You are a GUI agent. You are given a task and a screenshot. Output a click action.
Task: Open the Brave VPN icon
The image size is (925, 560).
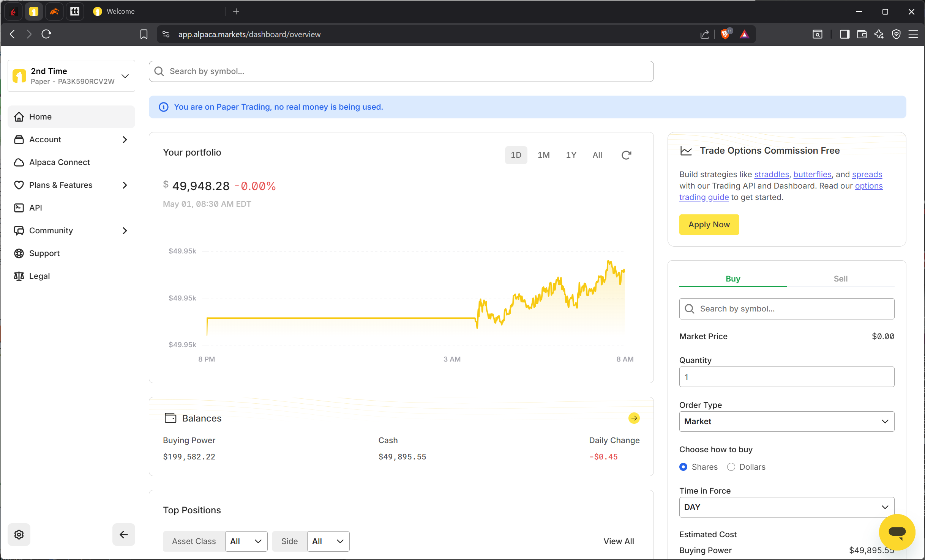896,35
